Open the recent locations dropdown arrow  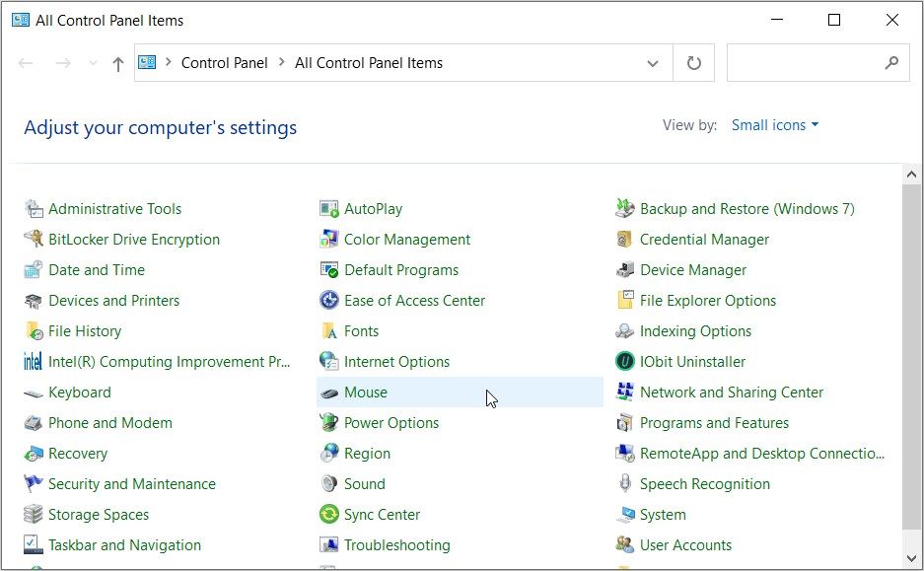click(x=93, y=63)
